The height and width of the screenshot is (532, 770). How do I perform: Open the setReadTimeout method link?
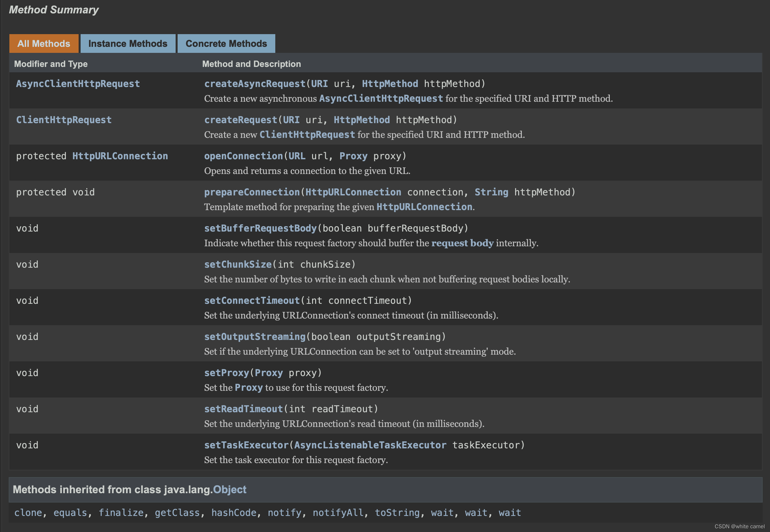click(244, 409)
